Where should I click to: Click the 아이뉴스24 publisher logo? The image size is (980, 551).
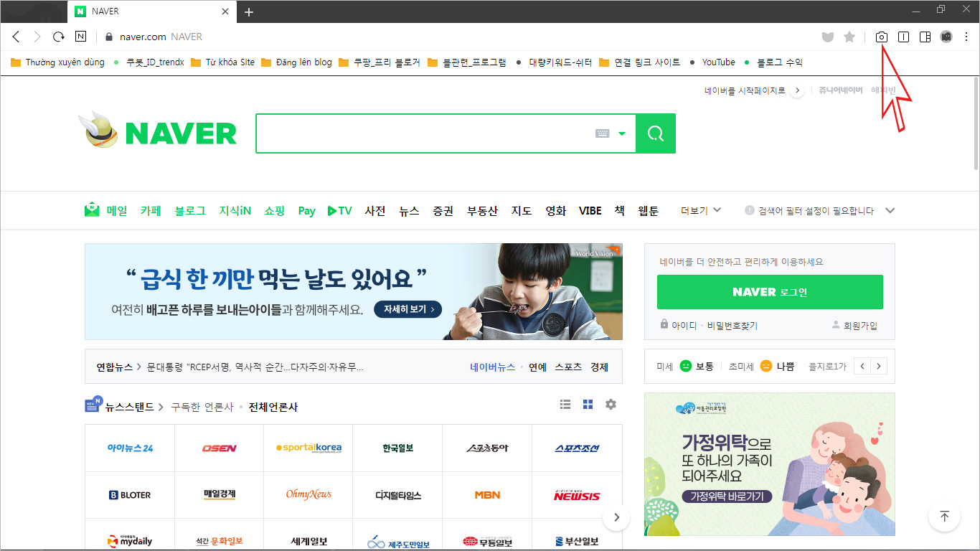[x=130, y=448]
